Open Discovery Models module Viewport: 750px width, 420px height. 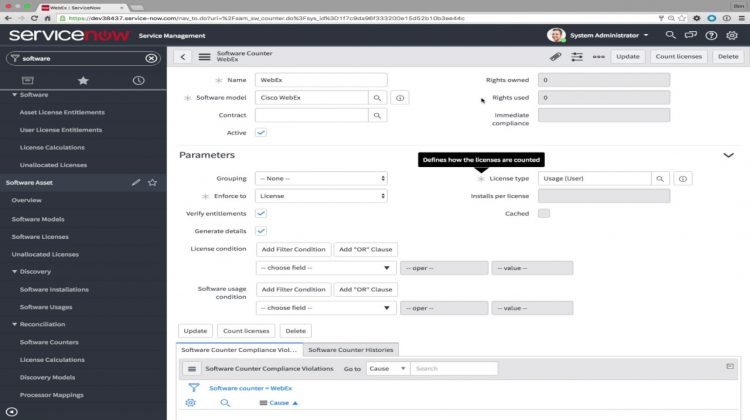tap(47, 377)
